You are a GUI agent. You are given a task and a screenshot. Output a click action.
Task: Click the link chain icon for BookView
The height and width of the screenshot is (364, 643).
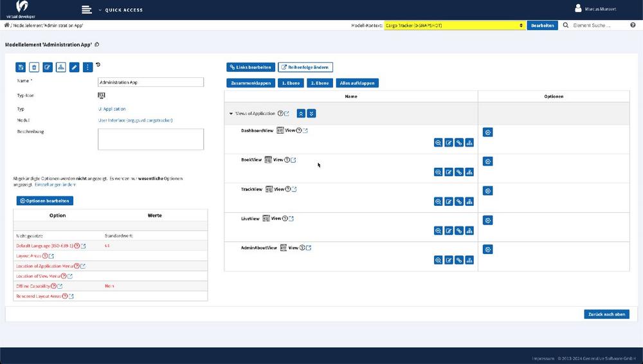pos(459,172)
